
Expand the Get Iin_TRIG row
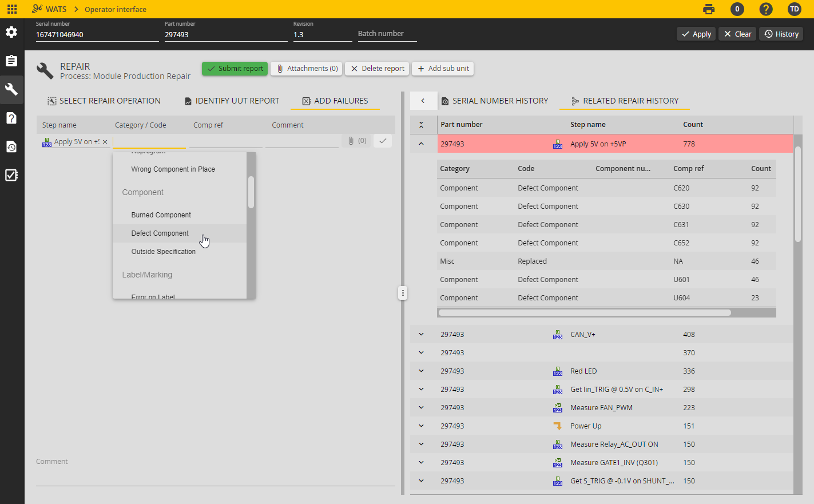tap(422, 390)
